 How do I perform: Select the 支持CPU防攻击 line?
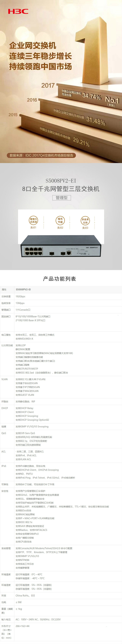point(24,542)
